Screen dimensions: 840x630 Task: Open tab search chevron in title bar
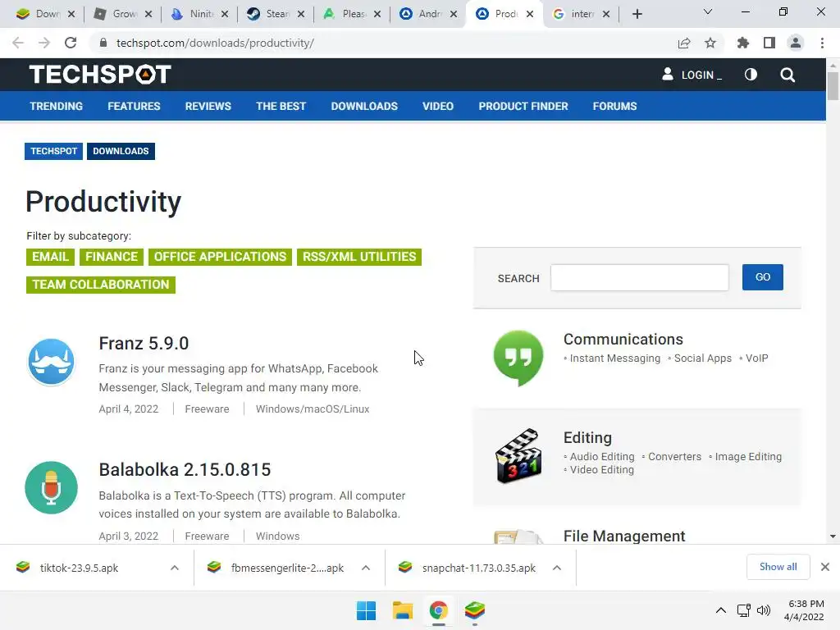(x=708, y=11)
